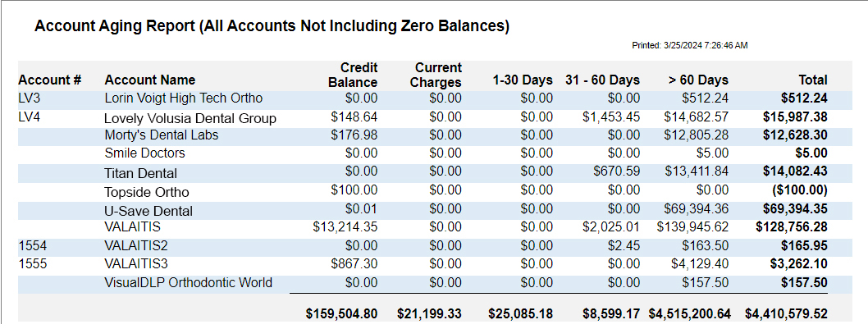The width and height of the screenshot is (868, 329).
Task: Click the Account # column header
Action: [x=50, y=80]
